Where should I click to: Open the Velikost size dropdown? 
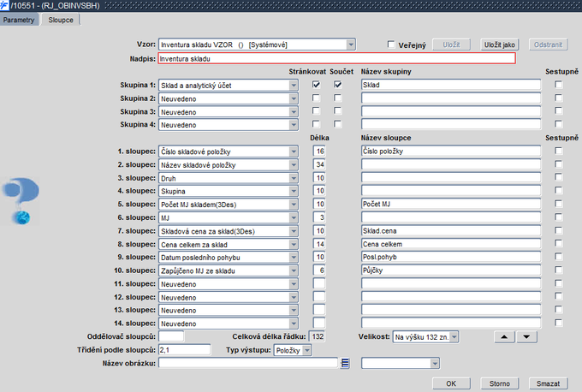pyautogui.click(x=454, y=336)
